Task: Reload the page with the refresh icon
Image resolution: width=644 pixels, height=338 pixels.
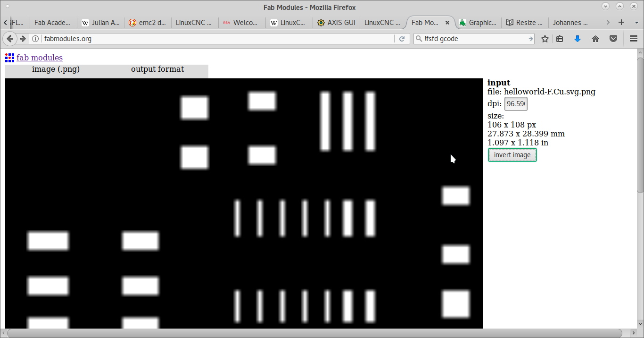Action: 402,39
